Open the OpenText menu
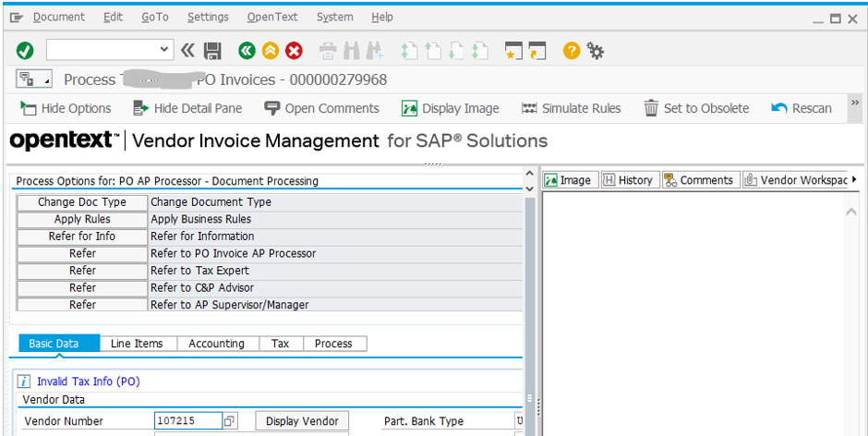The image size is (868, 436). point(272,17)
